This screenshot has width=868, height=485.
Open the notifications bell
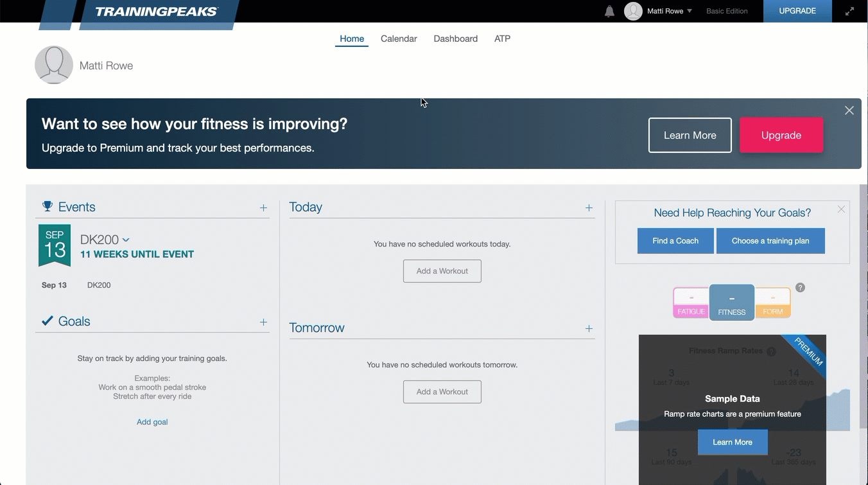609,12
